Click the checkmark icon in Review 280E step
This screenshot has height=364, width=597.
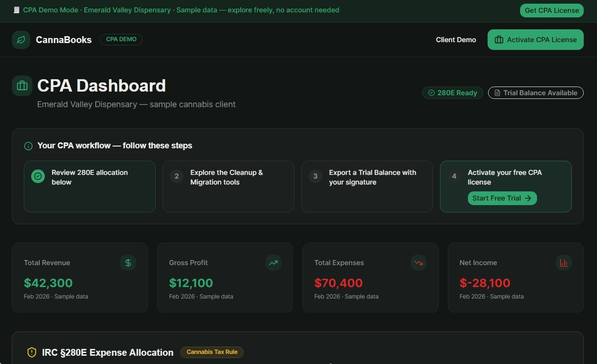tap(38, 176)
